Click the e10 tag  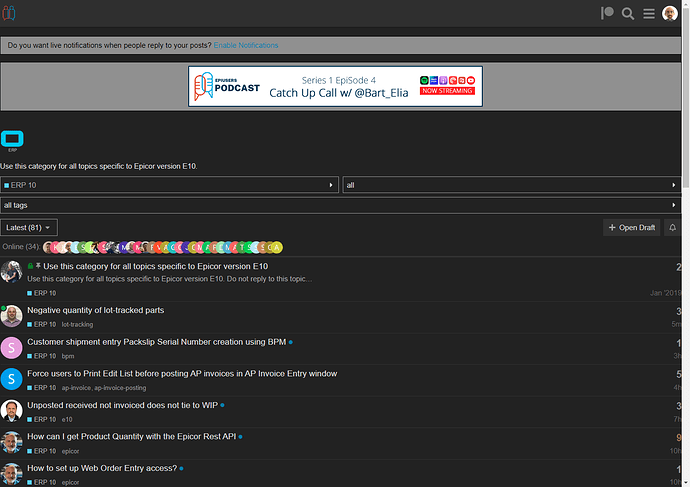pyautogui.click(x=67, y=419)
